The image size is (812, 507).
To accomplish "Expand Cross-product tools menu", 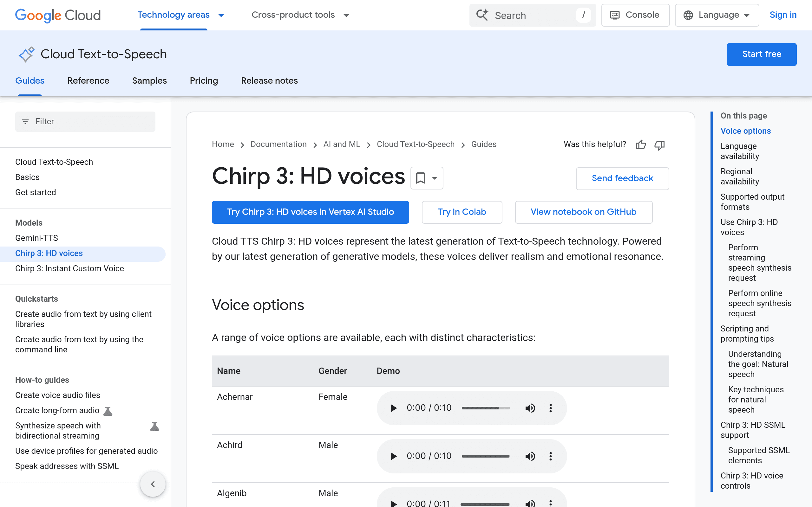I will (x=301, y=15).
